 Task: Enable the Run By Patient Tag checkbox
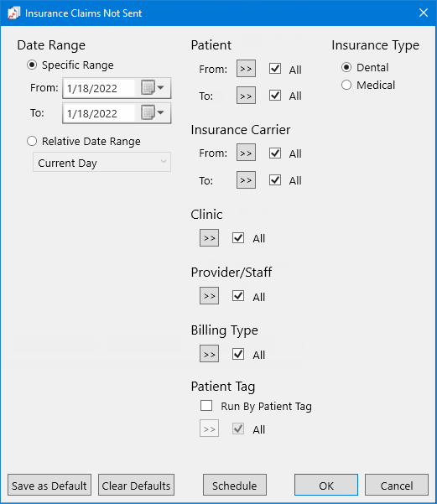click(x=206, y=406)
